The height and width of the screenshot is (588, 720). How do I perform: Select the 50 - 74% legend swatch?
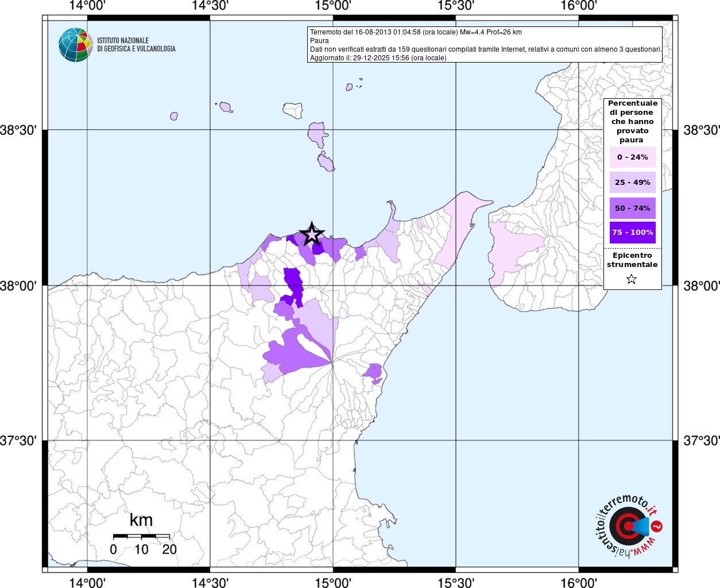click(632, 208)
